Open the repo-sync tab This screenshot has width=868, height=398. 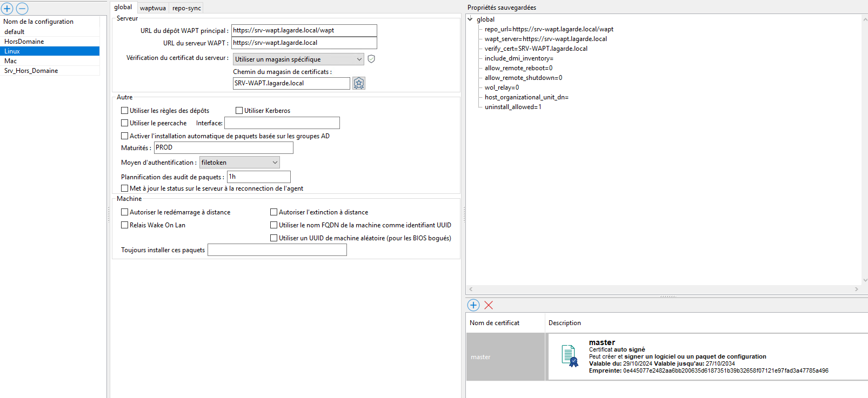click(x=186, y=8)
